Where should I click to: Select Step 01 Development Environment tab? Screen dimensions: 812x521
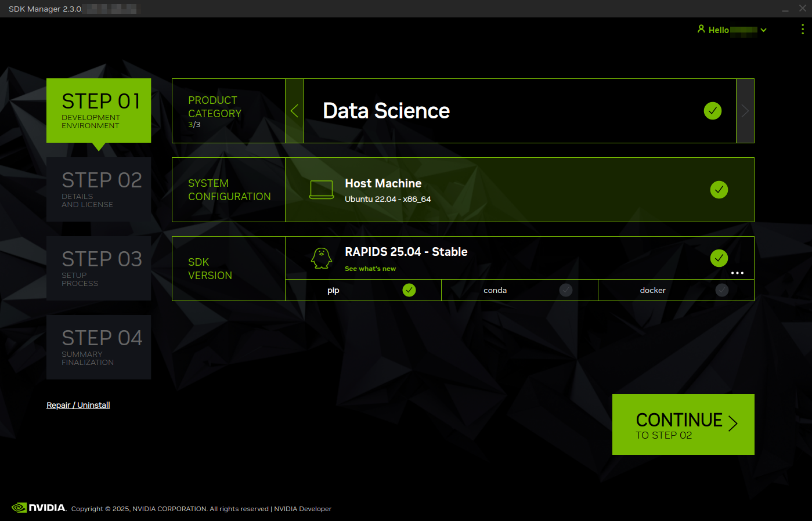click(99, 110)
